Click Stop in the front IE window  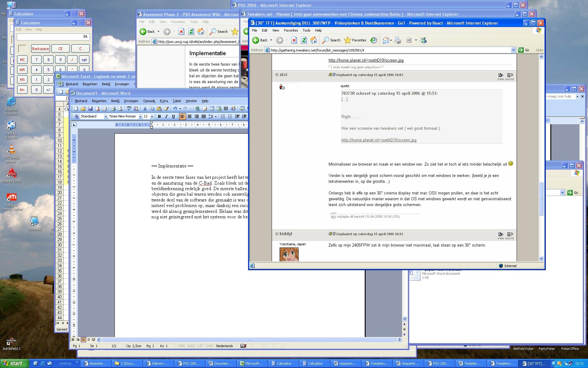[x=294, y=40]
